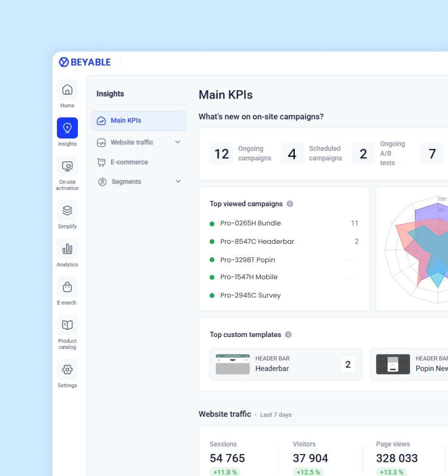Click view count 11 for Pro-0265H Bundle
The image size is (448, 476).
click(x=354, y=223)
